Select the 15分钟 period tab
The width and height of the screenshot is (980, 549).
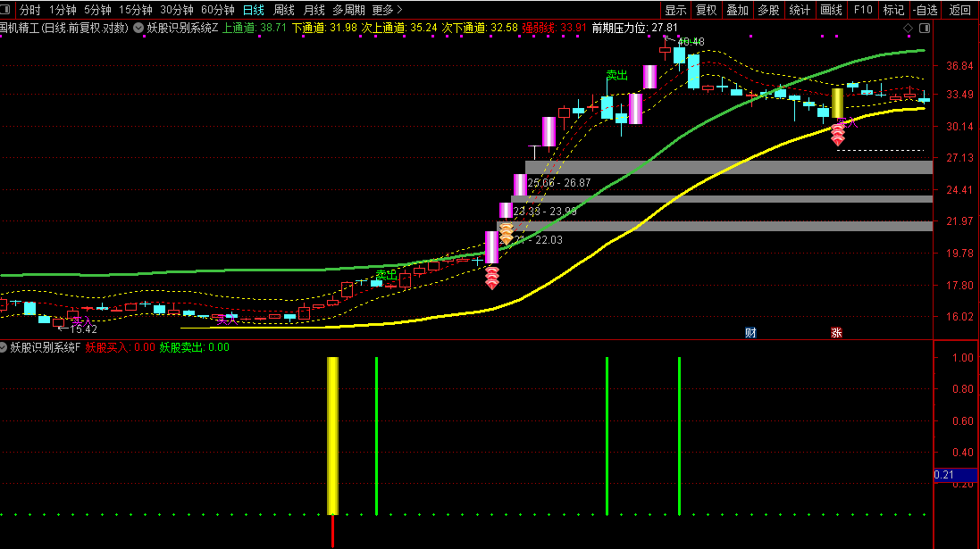[136, 10]
